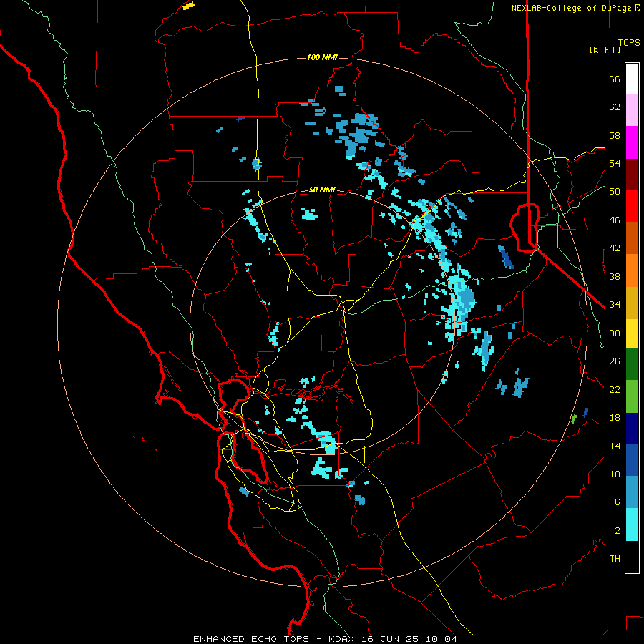Click the 42 legend value

pyautogui.click(x=615, y=248)
